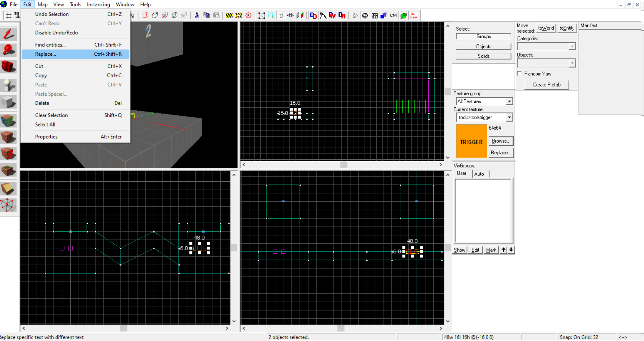Image resolution: width=644 pixels, height=341 pixels.
Task: Click the red circled R radius-culling icon
Action: click(x=249, y=15)
